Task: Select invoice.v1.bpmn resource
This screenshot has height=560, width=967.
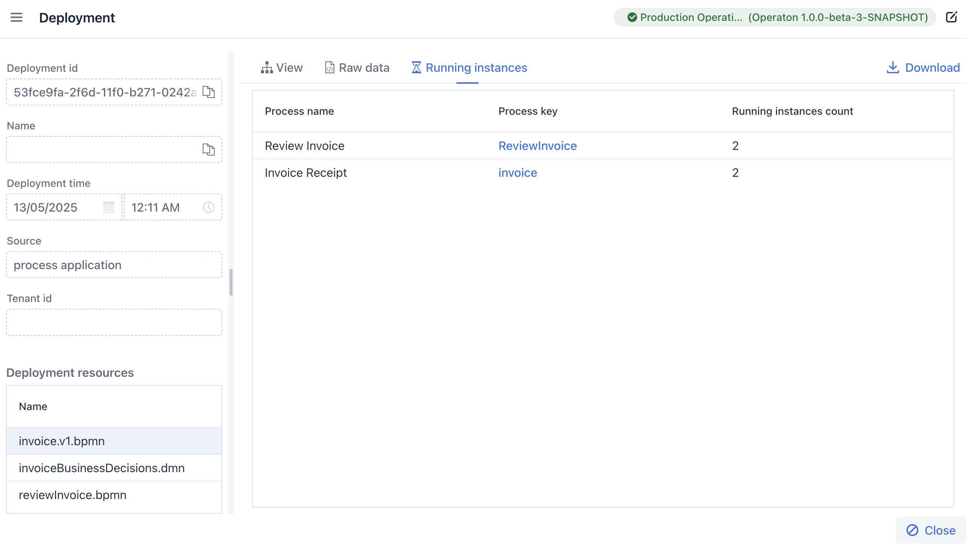Action: 114,441
